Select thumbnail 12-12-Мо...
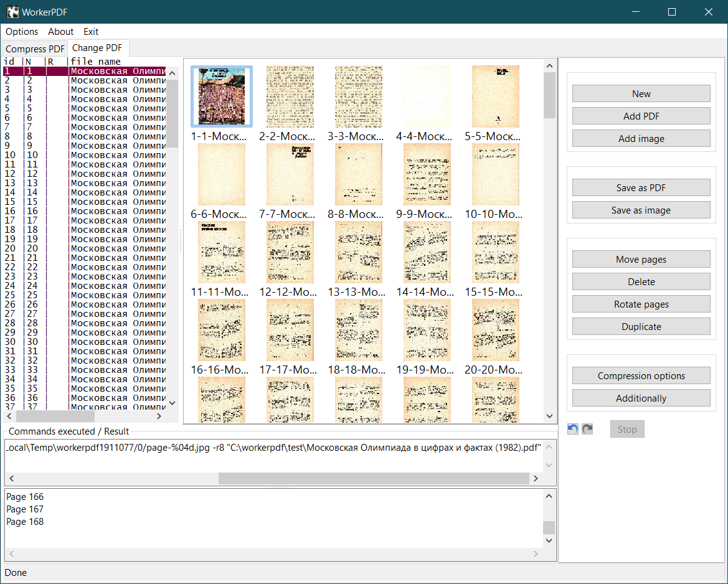The height and width of the screenshot is (584, 728). 290,252
